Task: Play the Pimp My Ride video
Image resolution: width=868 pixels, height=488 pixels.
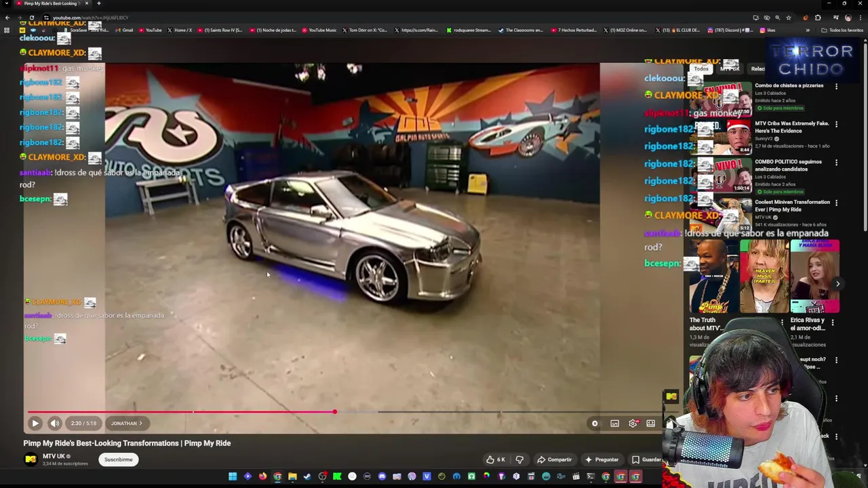Action: pos(35,424)
